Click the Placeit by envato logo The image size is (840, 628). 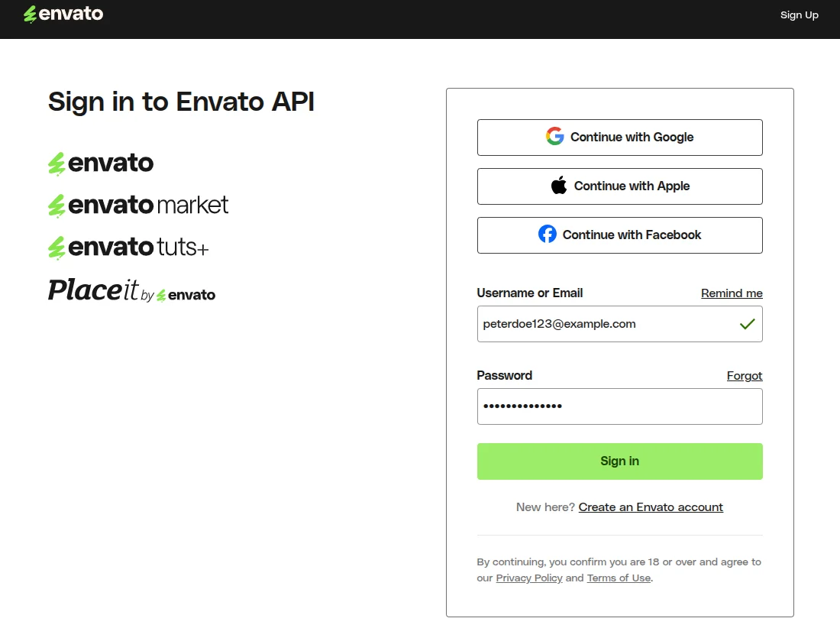(131, 290)
